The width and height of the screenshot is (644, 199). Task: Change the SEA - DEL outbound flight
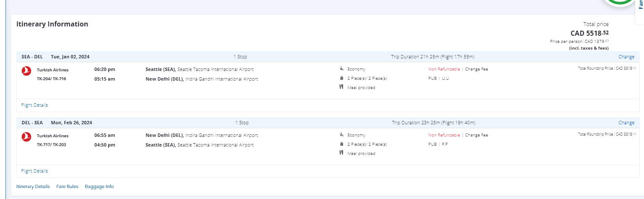point(626,57)
